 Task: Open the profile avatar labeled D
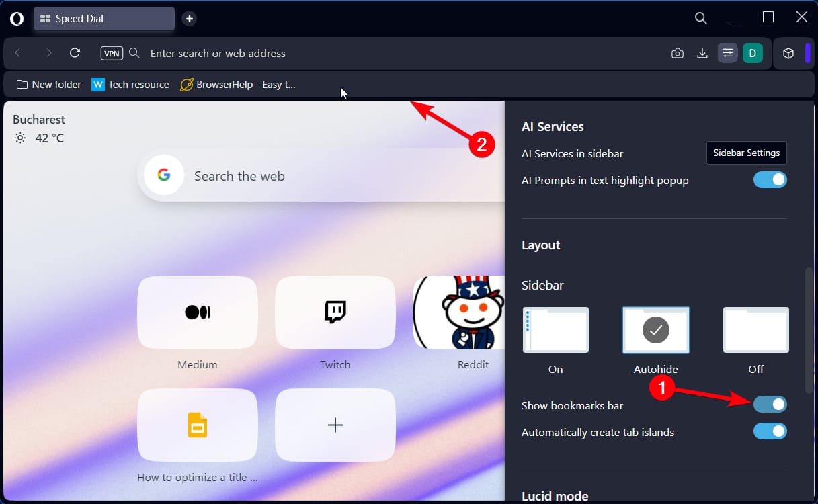click(x=753, y=53)
